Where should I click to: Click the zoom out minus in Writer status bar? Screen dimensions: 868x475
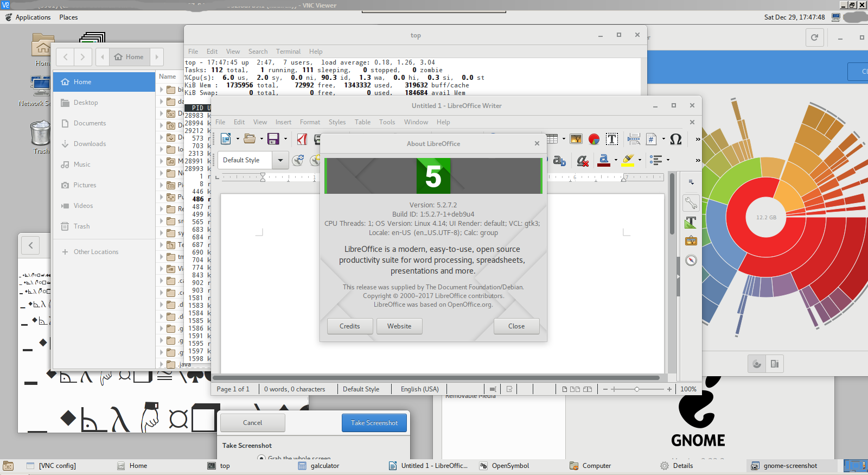point(606,389)
